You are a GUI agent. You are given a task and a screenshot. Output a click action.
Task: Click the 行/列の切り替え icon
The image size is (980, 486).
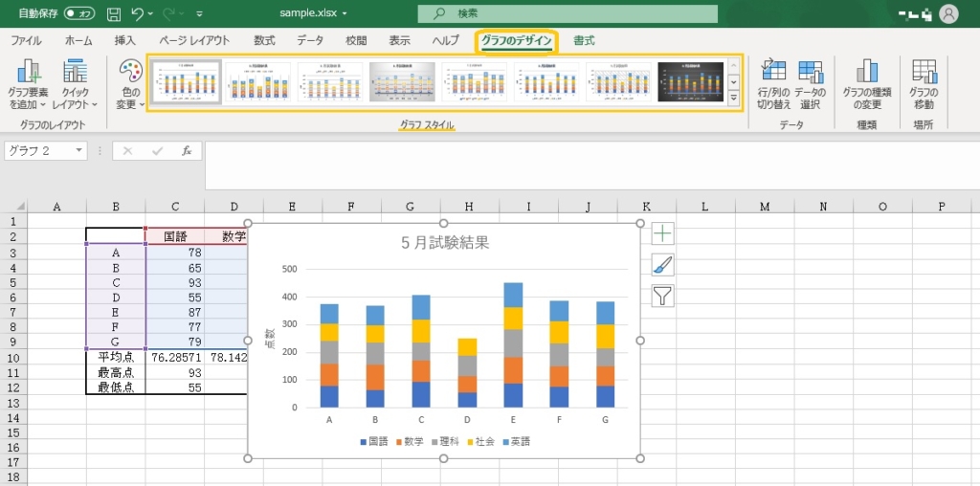click(772, 72)
